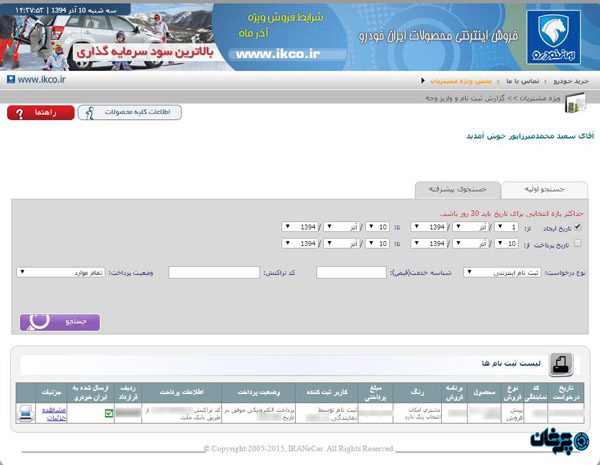Enable تاریخ پرداخت checkbox
Screen dimensions: 600x465
coord(577,243)
